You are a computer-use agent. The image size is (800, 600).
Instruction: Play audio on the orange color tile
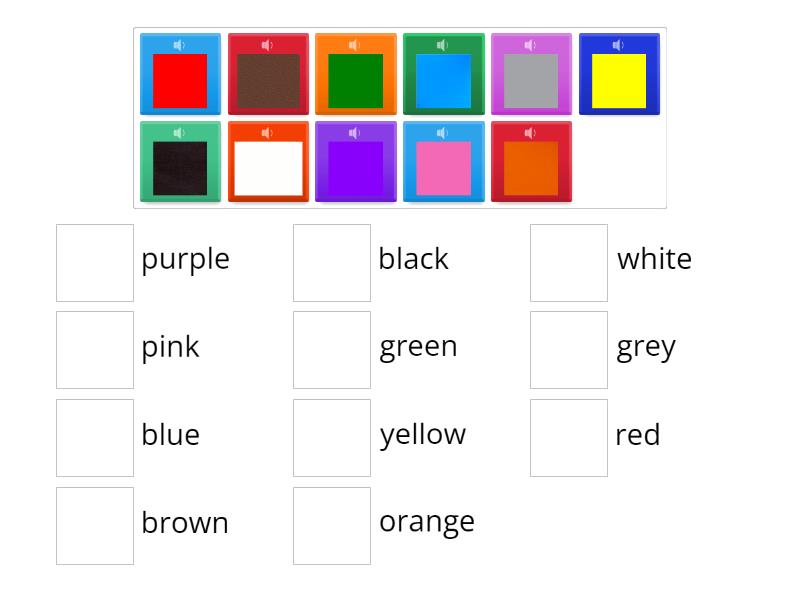[x=532, y=131]
